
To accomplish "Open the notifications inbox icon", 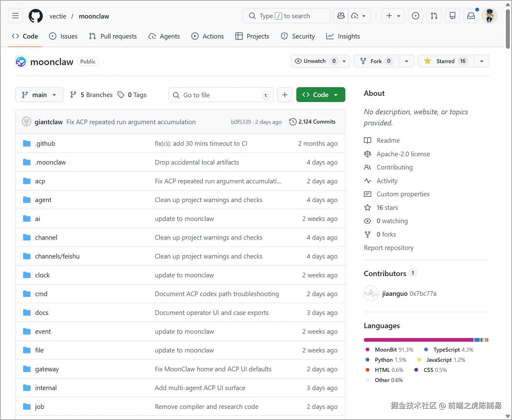I will 471,16.
